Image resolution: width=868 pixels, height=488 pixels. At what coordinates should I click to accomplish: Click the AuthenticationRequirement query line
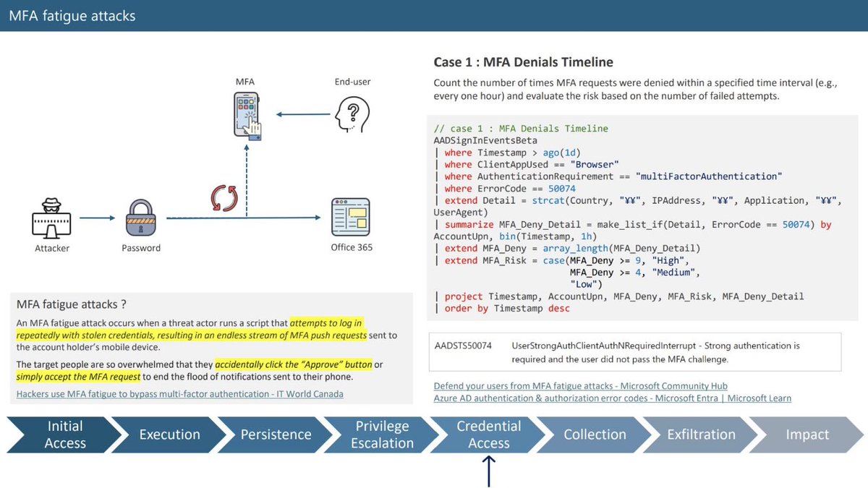(x=608, y=176)
